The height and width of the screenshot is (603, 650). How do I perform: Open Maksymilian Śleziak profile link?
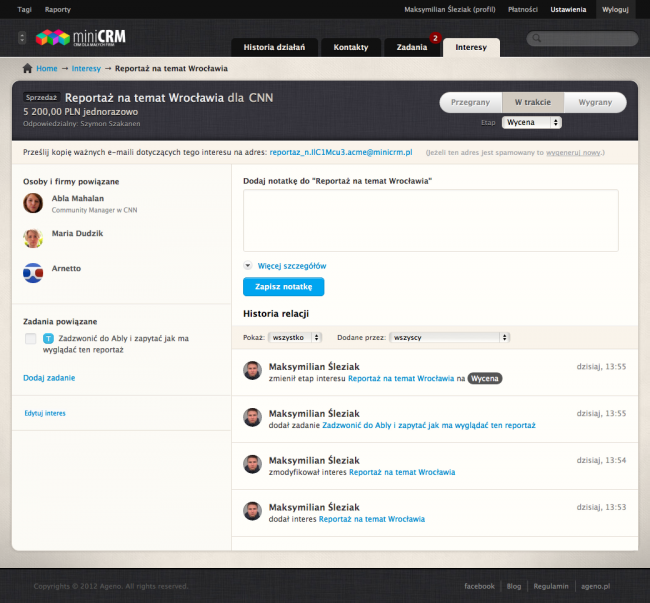(450, 10)
